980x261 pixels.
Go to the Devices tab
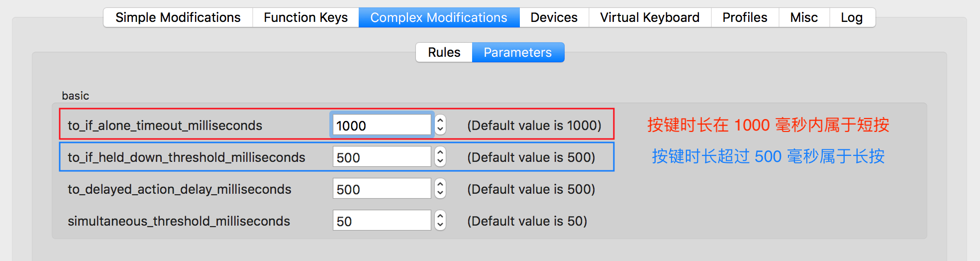tap(554, 17)
